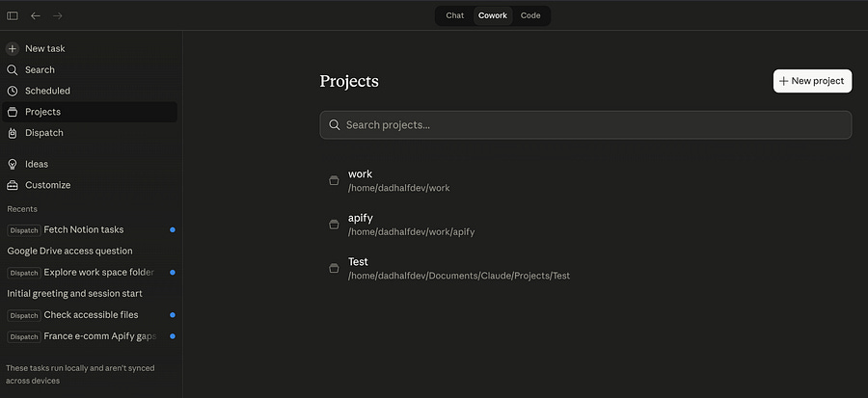Open Search in the sidebar
This screenshot has height=398, width=868.
pyautogui.click(x=40, y=69)
